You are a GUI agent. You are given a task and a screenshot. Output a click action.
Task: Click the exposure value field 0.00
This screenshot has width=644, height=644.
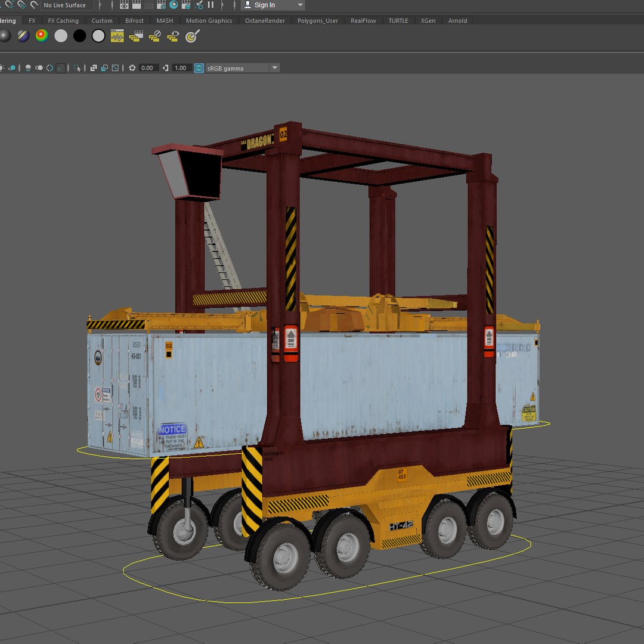pos(148,68)
